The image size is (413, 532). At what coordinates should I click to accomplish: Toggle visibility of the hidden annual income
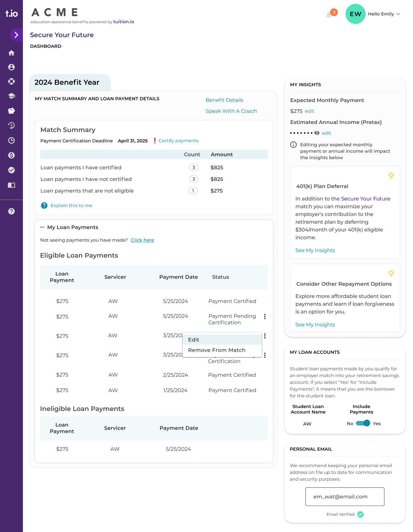point(317,133)
